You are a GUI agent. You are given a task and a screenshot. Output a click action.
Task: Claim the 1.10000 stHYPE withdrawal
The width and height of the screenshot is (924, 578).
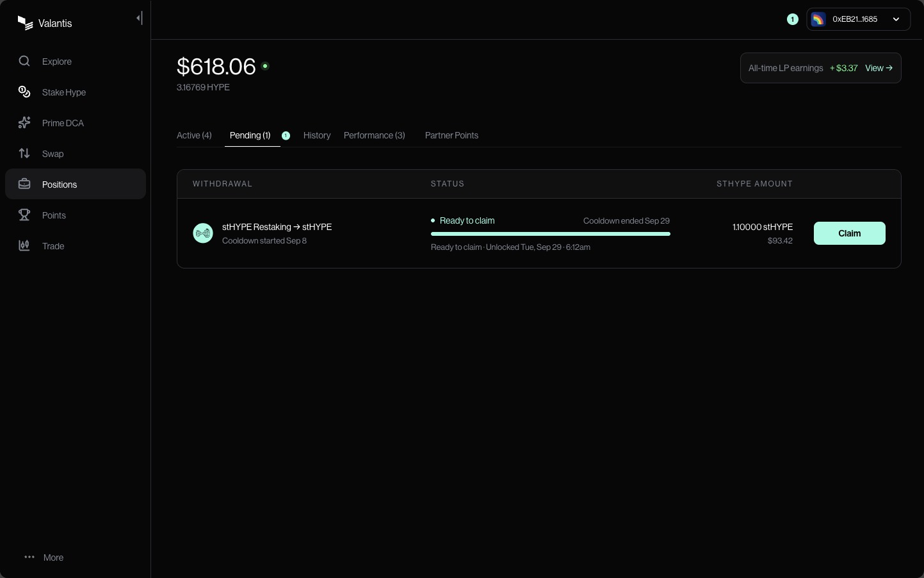click(850, 233)
